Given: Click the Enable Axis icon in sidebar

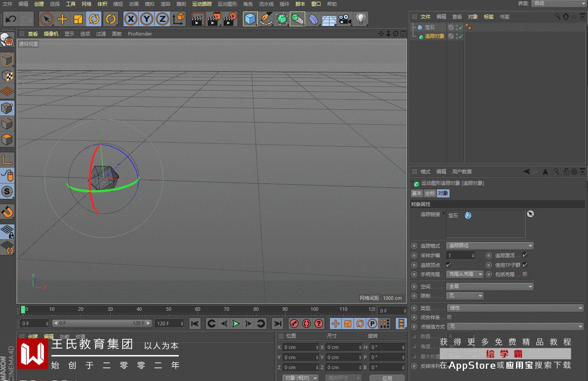Looking at the screenshot, I should click(7, 160).
